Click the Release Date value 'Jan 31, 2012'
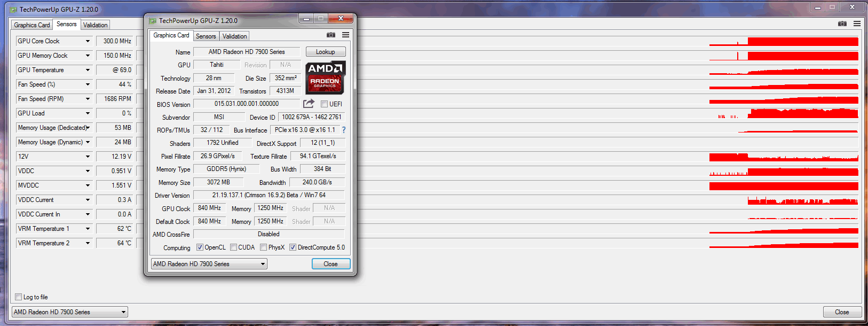 pos(214,91)
